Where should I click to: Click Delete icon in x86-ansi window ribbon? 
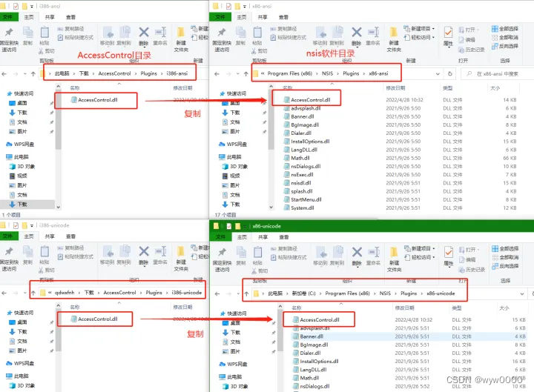pos(356,36)
